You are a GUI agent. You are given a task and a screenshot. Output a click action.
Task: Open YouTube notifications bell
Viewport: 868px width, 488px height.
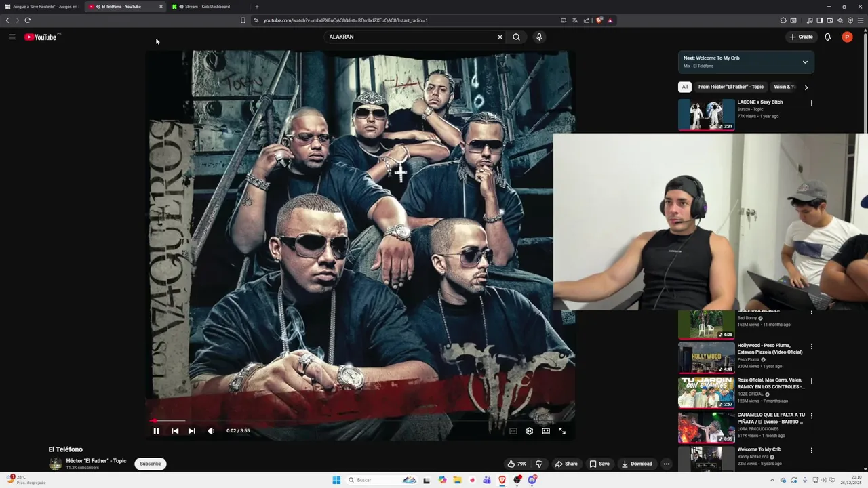tap(827, 37)
